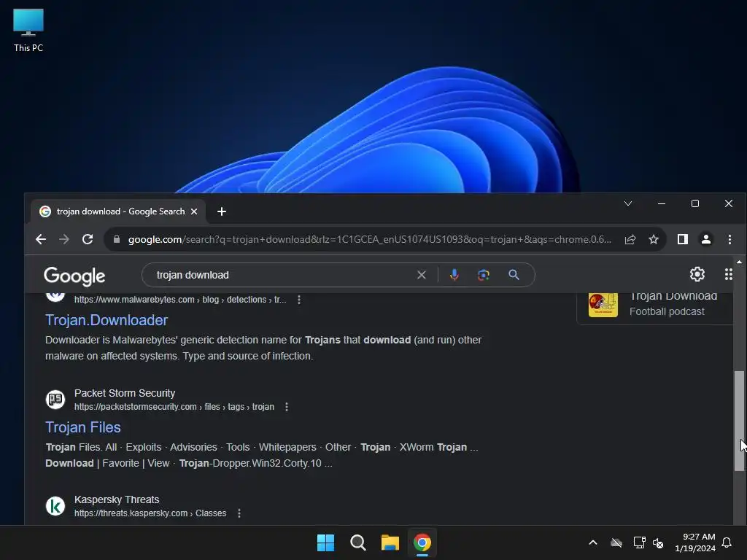The height and width of the screenshot is (560, 747).
Task: Open Windows Start menu
Action: pos(326,542)
